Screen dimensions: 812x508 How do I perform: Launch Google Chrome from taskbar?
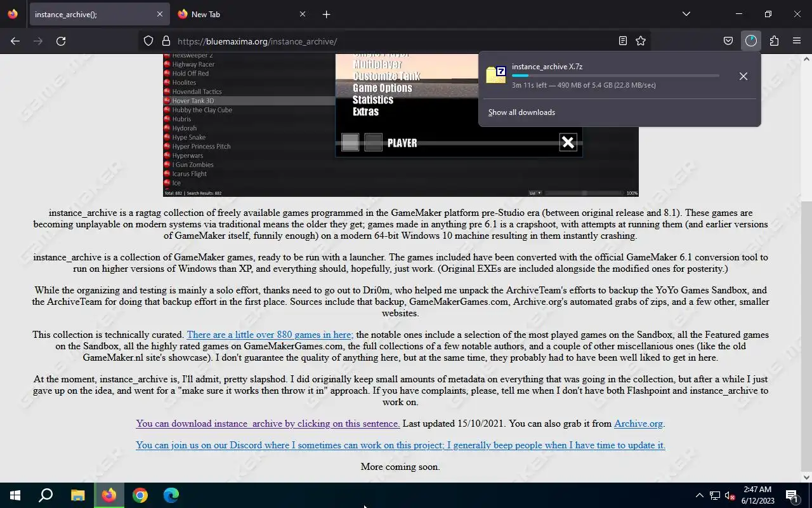(140, 495)
